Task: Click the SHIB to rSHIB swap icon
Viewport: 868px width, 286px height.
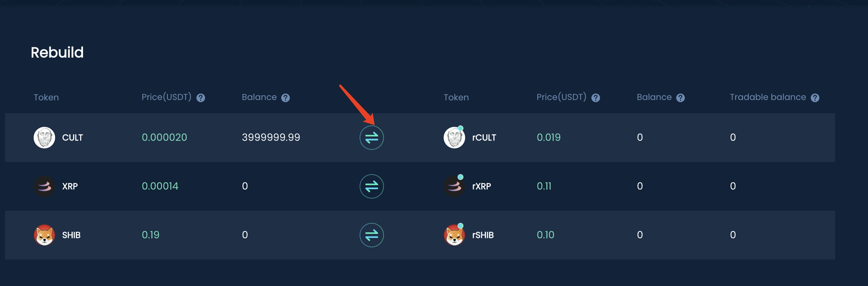Action: (371, 235)
